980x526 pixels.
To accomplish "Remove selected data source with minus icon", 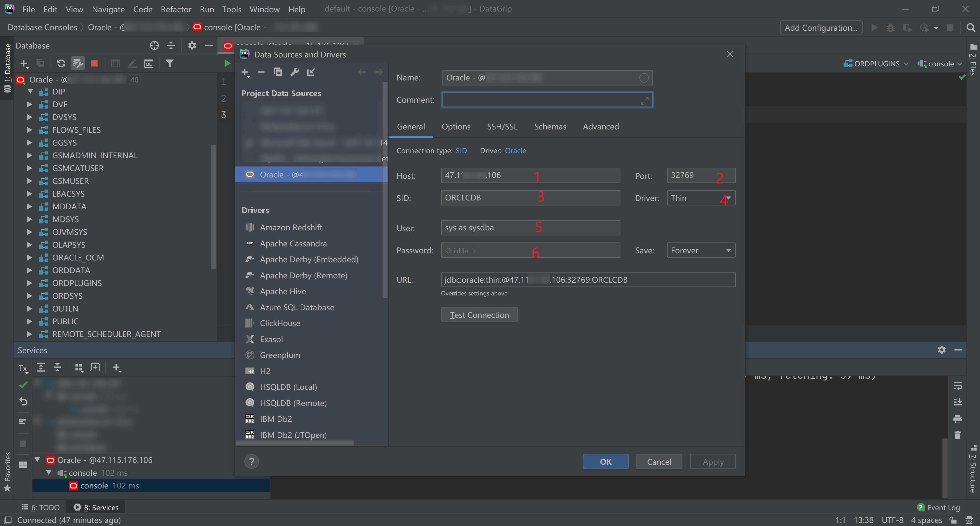I will pyautogui.click(x=261, y=72).
